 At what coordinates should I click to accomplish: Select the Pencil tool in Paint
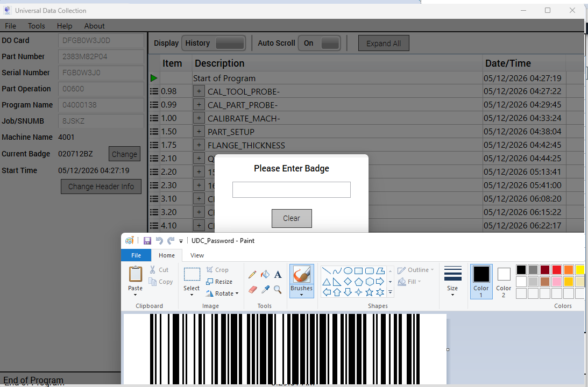[x=252, y=275]
